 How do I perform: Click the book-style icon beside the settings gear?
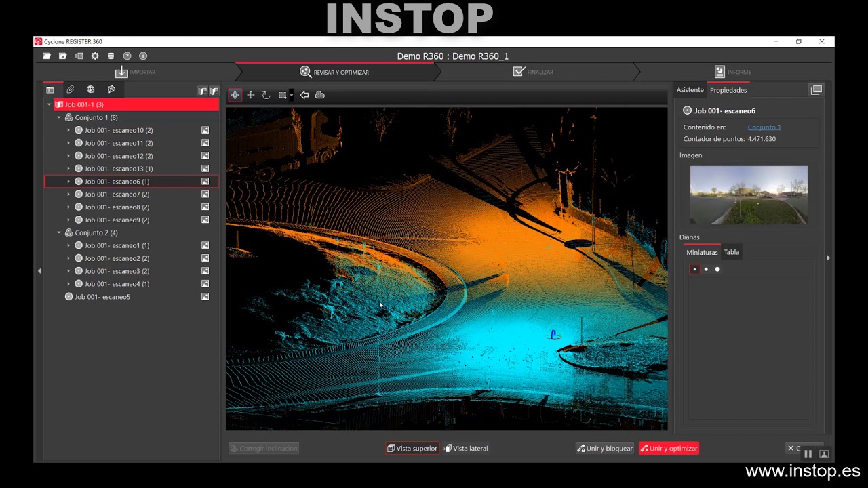pos(79,56)
